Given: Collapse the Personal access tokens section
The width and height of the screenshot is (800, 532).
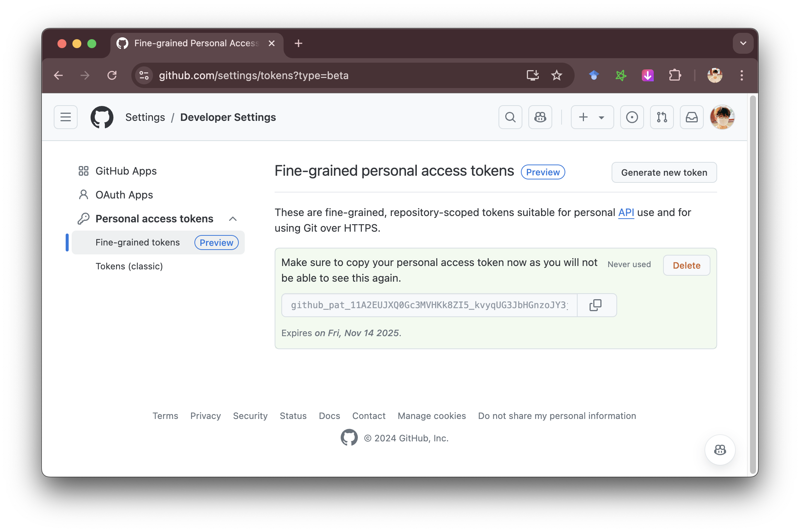Looking at the screenshot, I should [x=233, y=219].
